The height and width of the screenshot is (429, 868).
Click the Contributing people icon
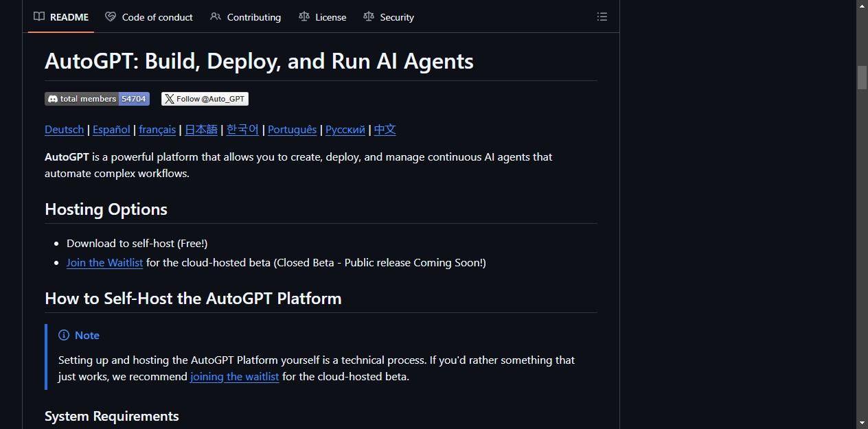tap(216, 17)
